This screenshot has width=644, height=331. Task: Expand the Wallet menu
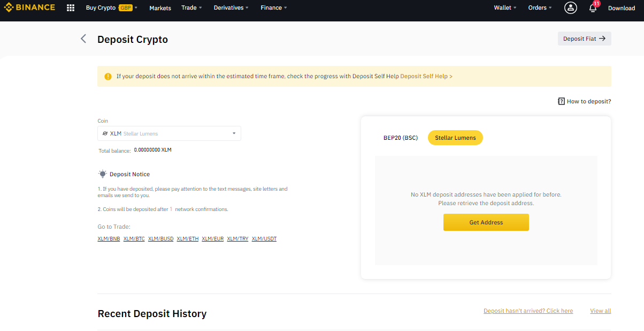pos(505,8)
